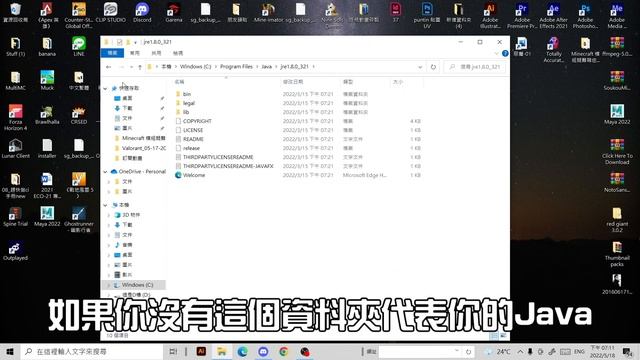Select the Counter-Strike Global Offensive shortcut
This screenshot has height=360, width=640.
pyautogui.click(x=78, y=15)
